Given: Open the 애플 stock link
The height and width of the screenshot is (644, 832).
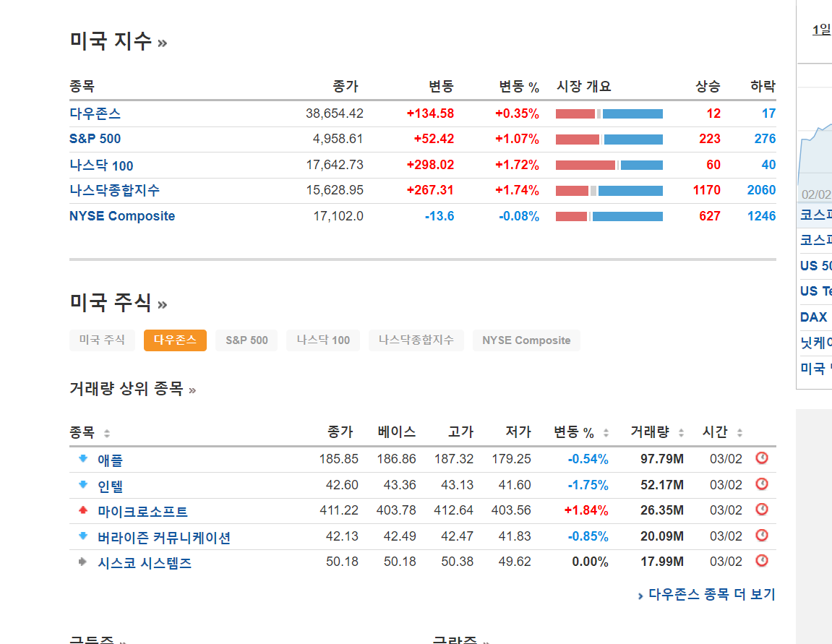Looking at the screenshot, I should point(110,460).
